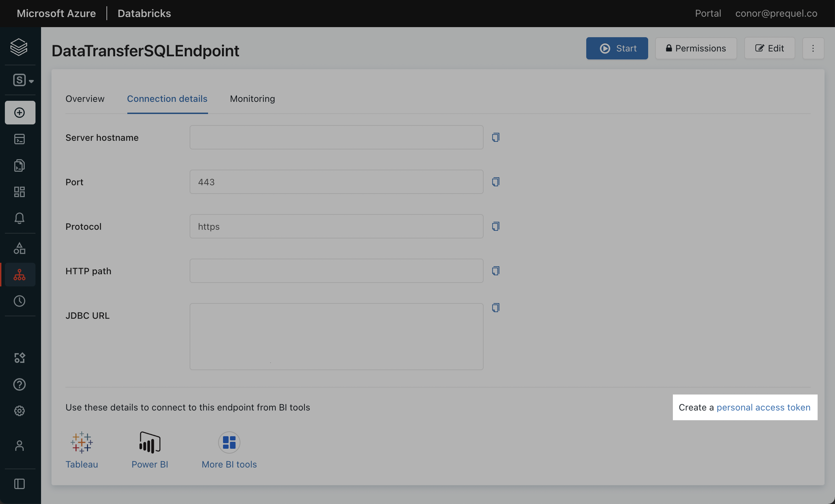Copy the JDBC URL value

click(x=495, y=307)
